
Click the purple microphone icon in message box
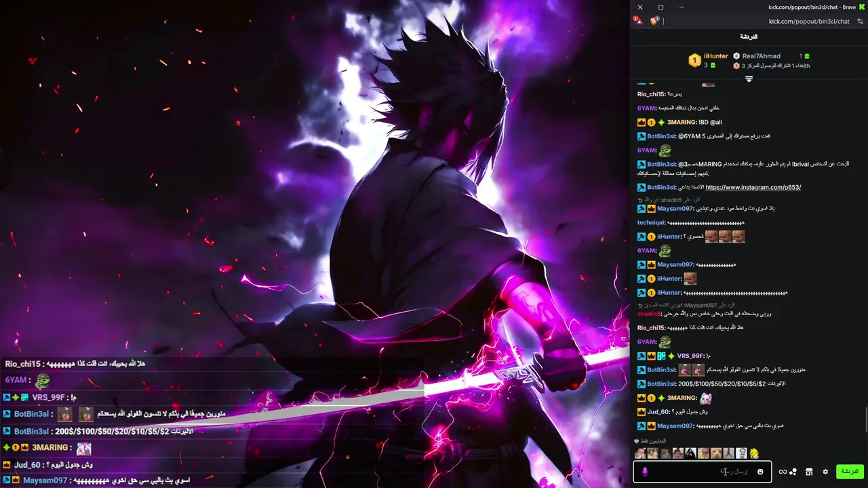click(645, 472)
